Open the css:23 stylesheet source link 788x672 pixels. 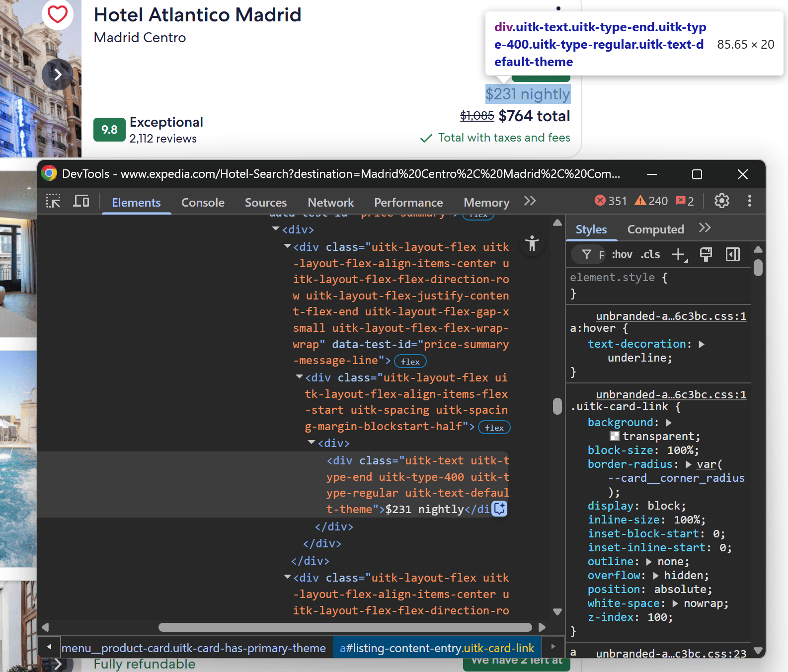coord(671,654)
